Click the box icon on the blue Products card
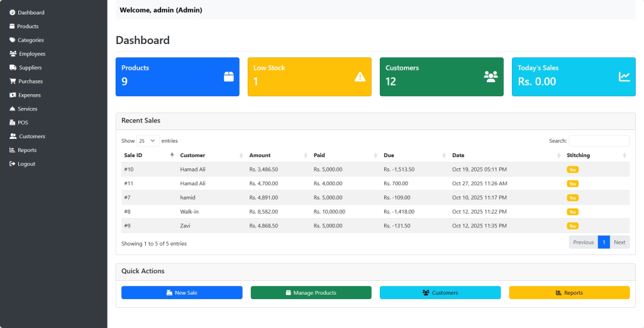644x328 pixels. click(228, 77)
